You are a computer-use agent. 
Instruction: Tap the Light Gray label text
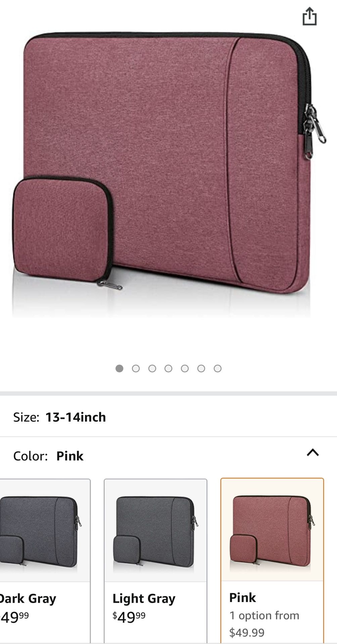tap(144, 599)
